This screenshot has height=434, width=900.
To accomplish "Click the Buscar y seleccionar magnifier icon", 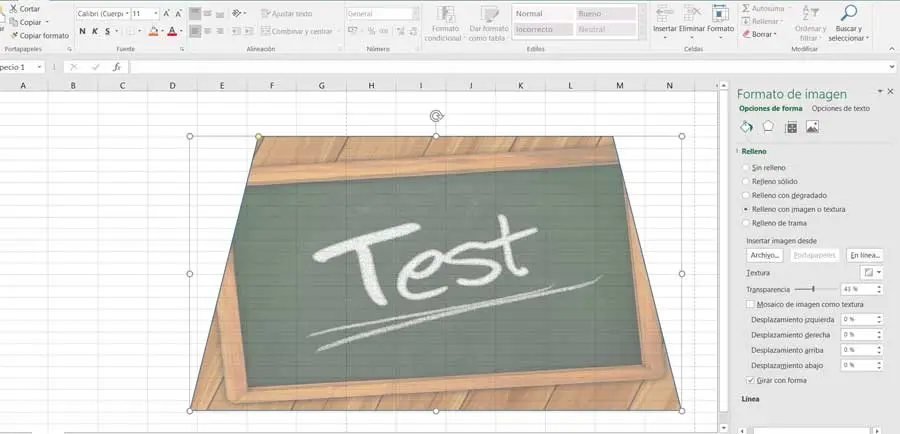I will pyautogui.click(x=848, y=13).
